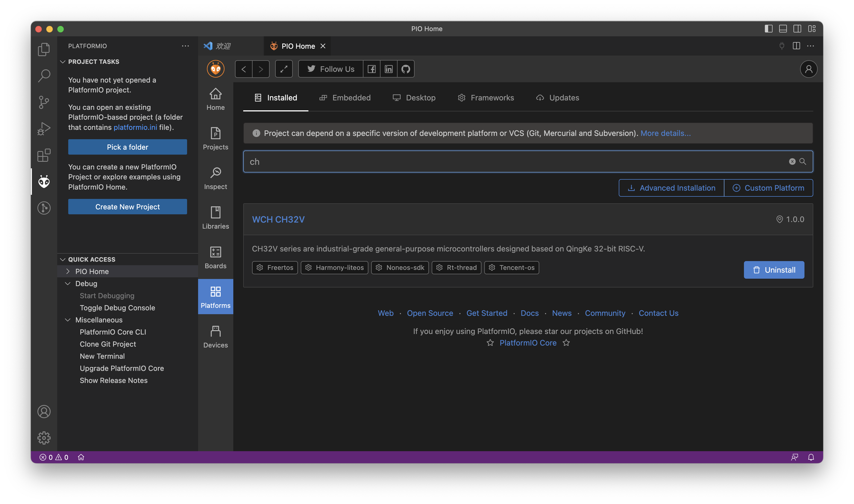This screenshot has height=504, width=854.
Task: Select the Home icon in PIO navigation
Action: click(215, 99)
